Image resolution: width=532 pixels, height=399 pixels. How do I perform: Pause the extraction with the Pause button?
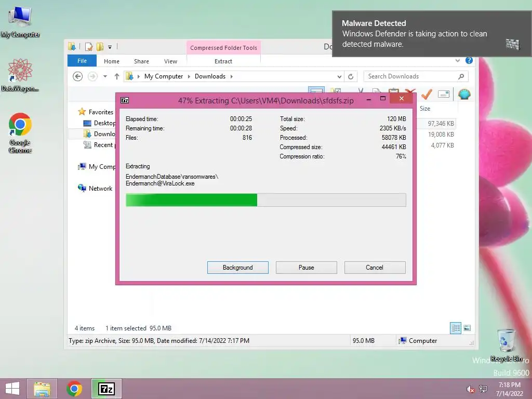point(307,268)
